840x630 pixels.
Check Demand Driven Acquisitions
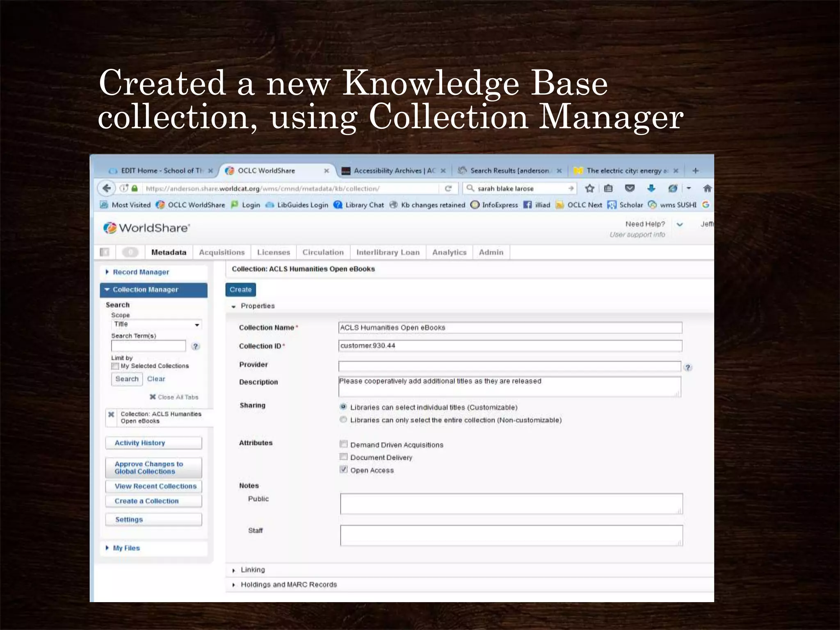point(343,444)
